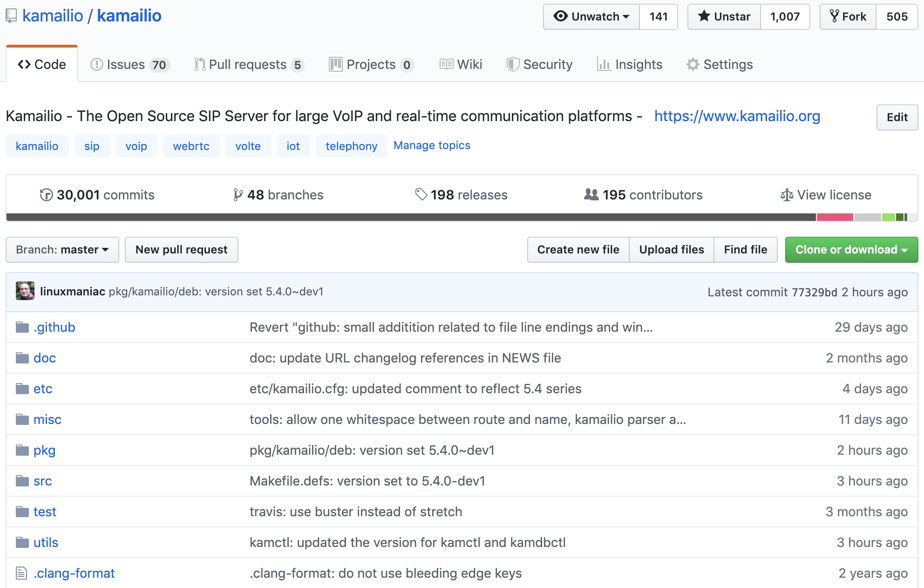Select the kamailio topic tag
This screenshot has width=924, height=588.
[37, 146]
